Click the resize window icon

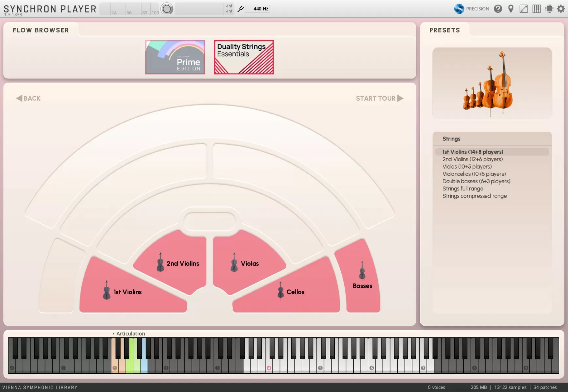click(524, 9)
